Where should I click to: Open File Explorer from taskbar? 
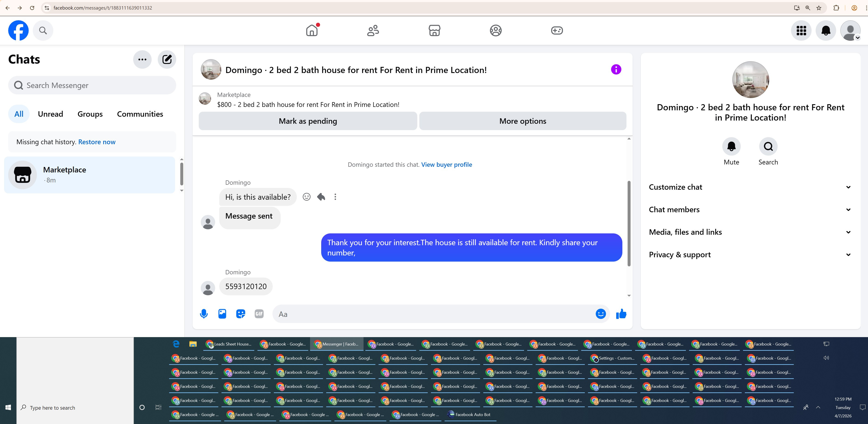click(x=193, y=344)
